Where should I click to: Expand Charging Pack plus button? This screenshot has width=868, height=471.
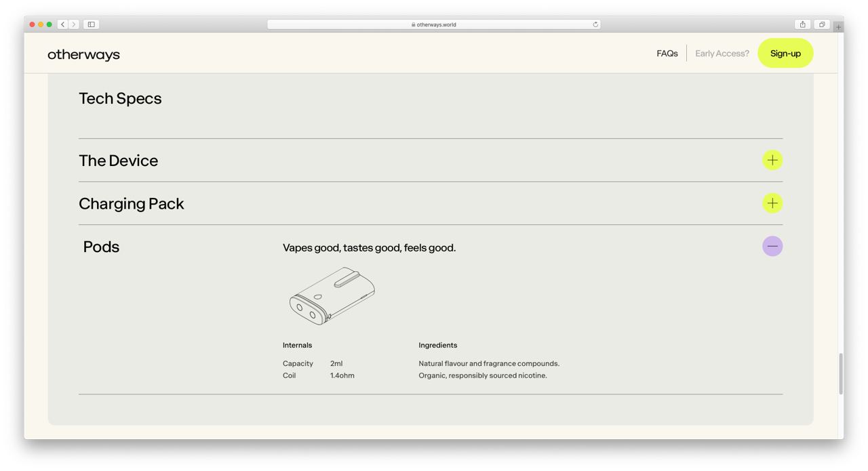point(772,203)
